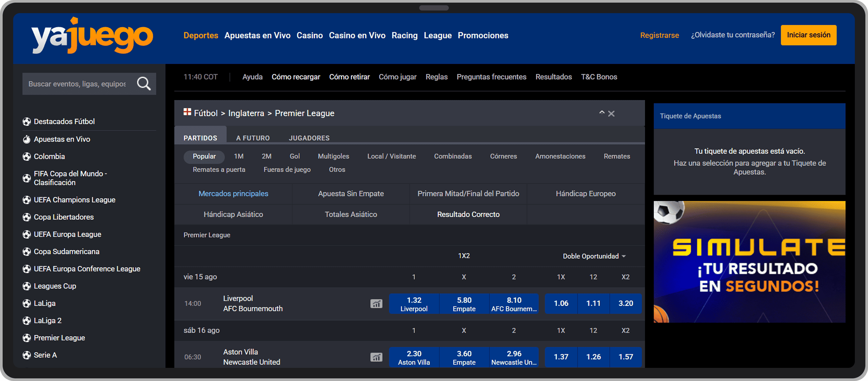Click the ball icon beside UEFA Europa Conference League
This screenshot has width=868, height=381.
[27, 269]
